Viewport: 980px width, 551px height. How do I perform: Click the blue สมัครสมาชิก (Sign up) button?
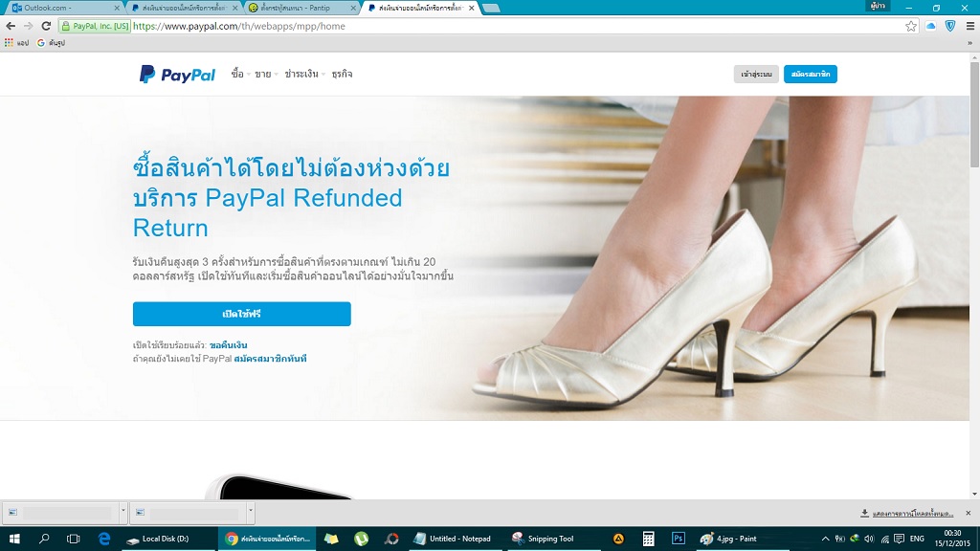811,74
